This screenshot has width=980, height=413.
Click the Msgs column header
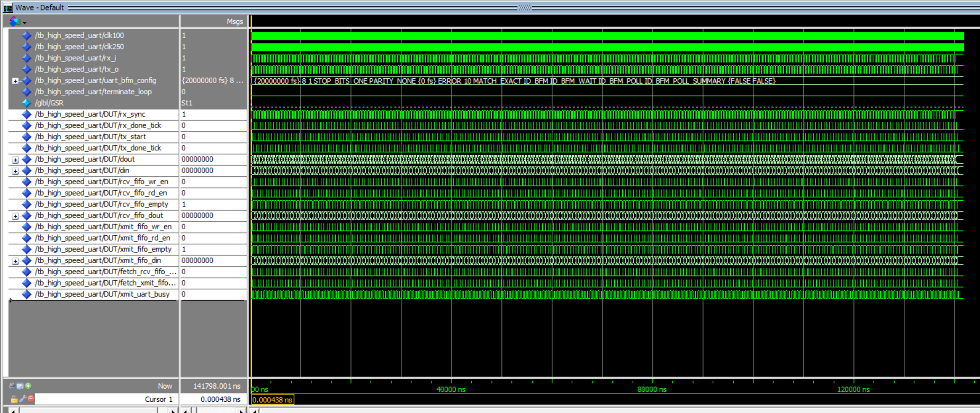tap(235, 22)
